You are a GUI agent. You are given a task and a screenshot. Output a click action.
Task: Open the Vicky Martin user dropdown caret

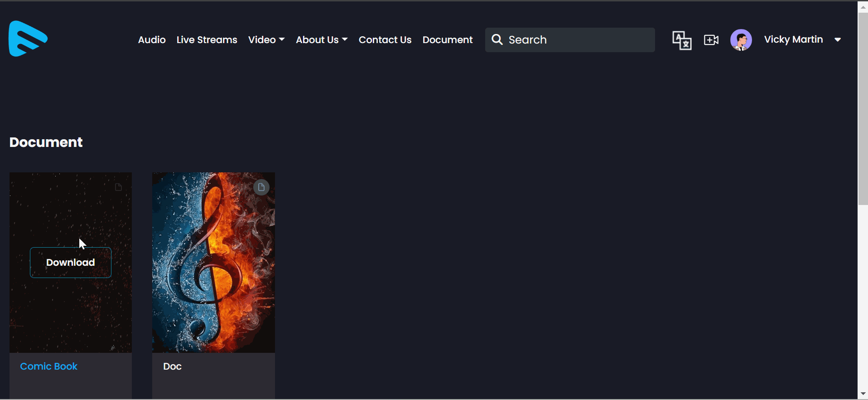pos(838,40)
